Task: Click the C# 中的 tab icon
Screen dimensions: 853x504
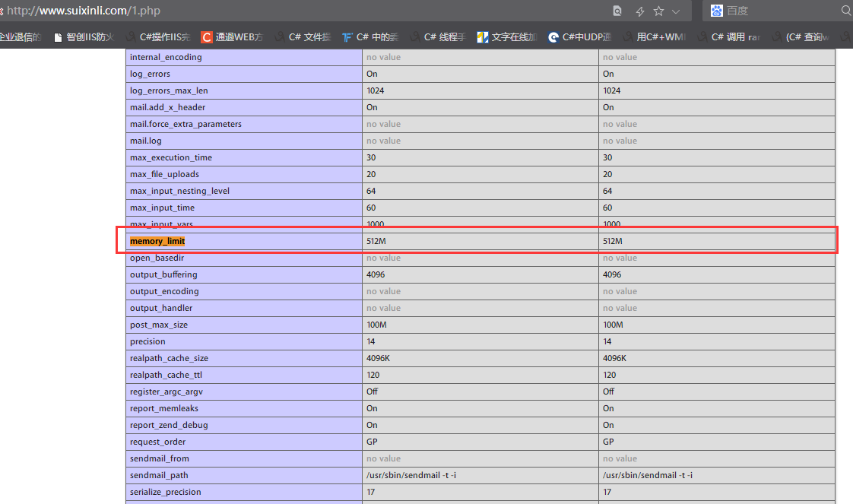Action: 347,36
